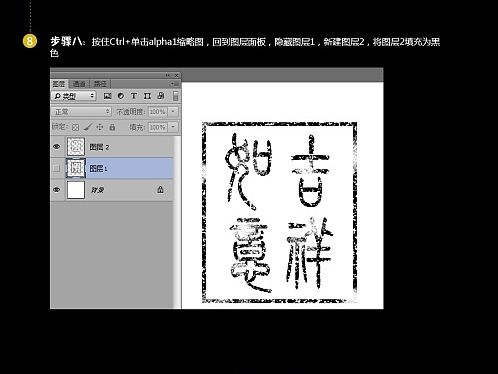Open the layer filter type dropdown
Viewport: 498px width, 374px height.
[74, 96]
